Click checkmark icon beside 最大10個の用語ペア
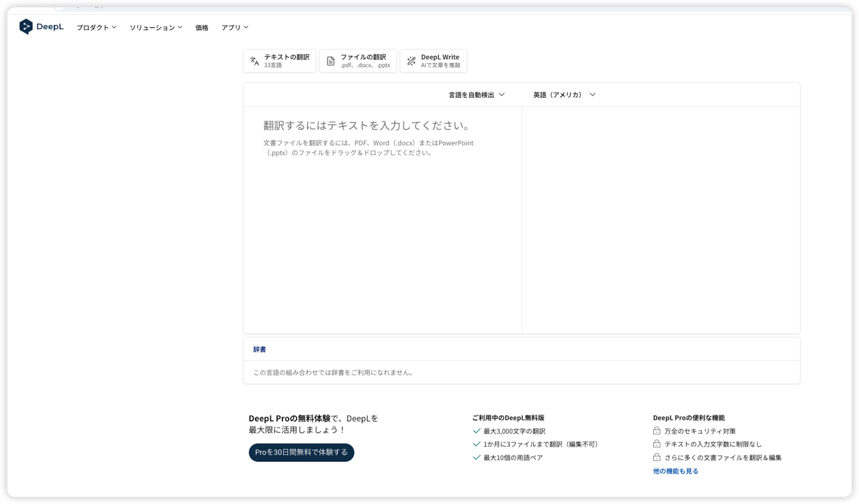859x504 pixels. pos(476,457)
